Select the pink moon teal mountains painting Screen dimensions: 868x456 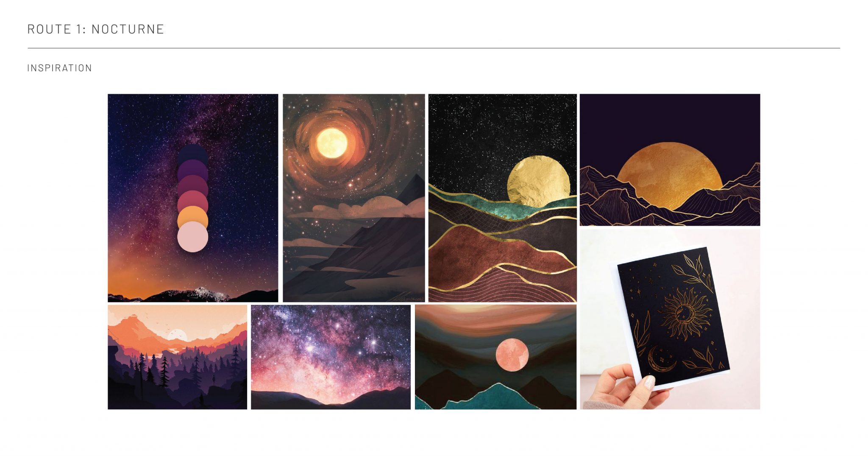pos(495,357)
